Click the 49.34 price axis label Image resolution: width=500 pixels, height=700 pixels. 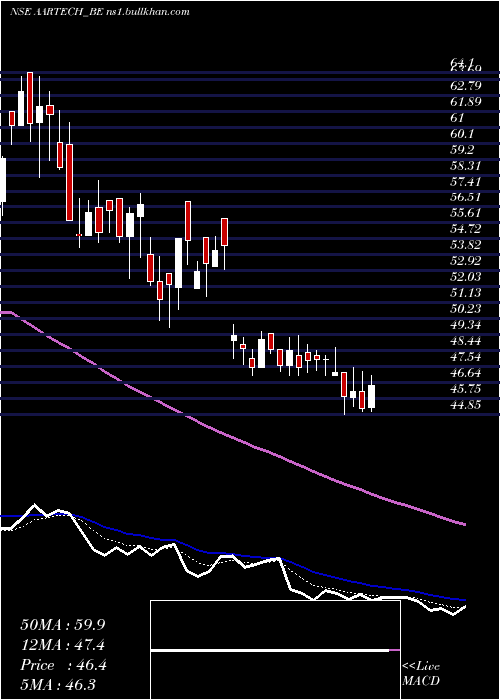tap(466, 325)
